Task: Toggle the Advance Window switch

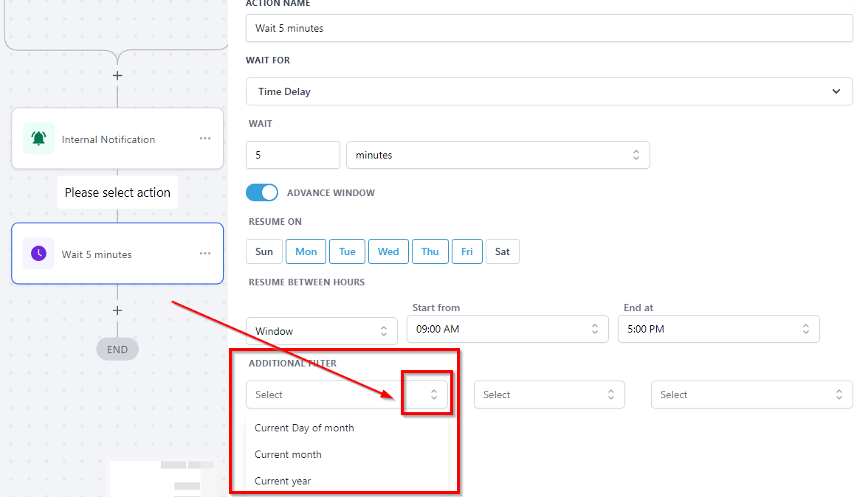Action: 262,192
